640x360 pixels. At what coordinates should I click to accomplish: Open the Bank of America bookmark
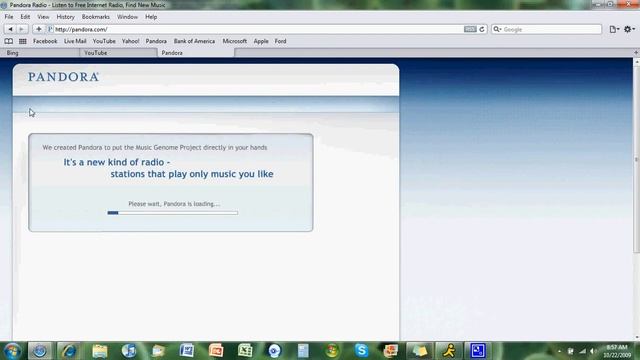[x=194, y=41]
